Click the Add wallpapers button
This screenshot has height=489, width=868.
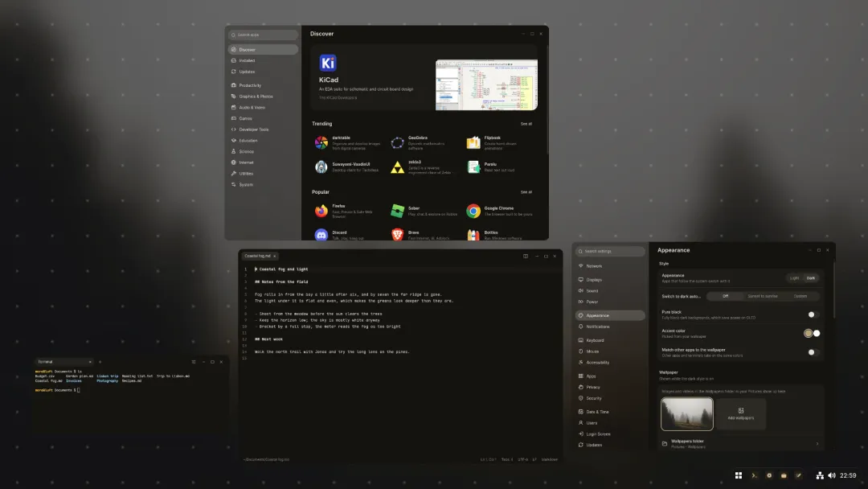tap(741, 413)
